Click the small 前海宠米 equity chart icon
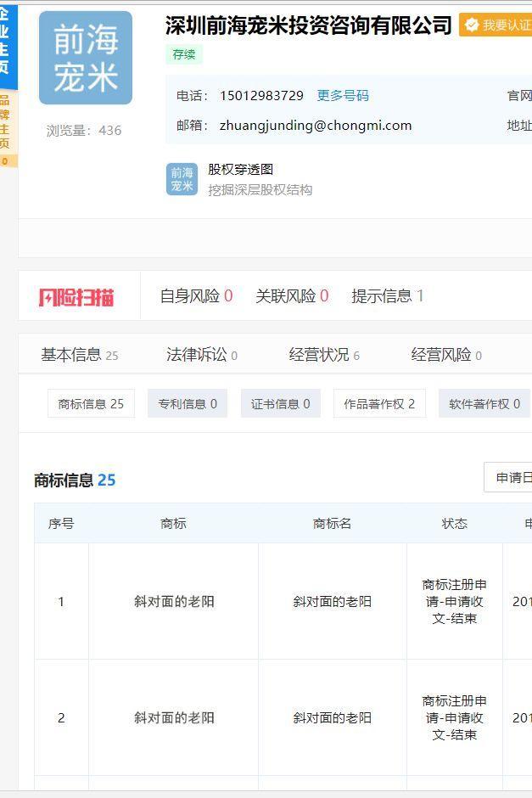532x798 pixels. click(182, 179)
